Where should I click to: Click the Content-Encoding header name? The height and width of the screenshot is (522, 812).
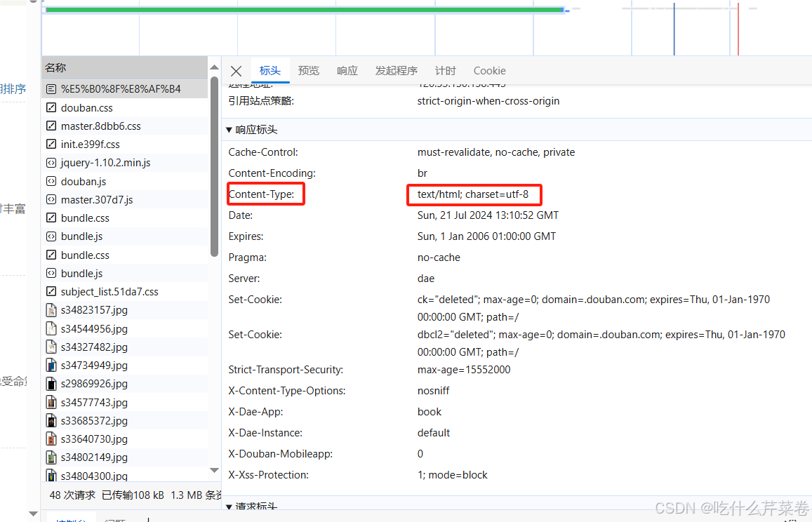(272, 173)
